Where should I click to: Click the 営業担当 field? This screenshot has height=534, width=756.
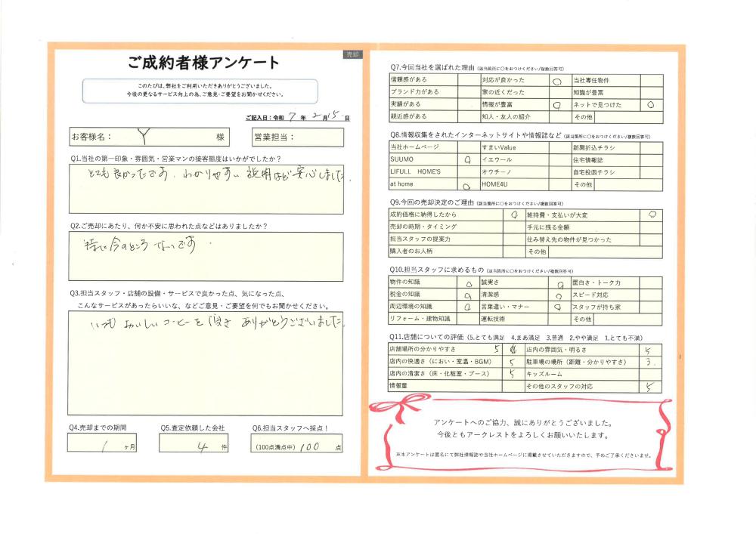(x=298, y=137)
